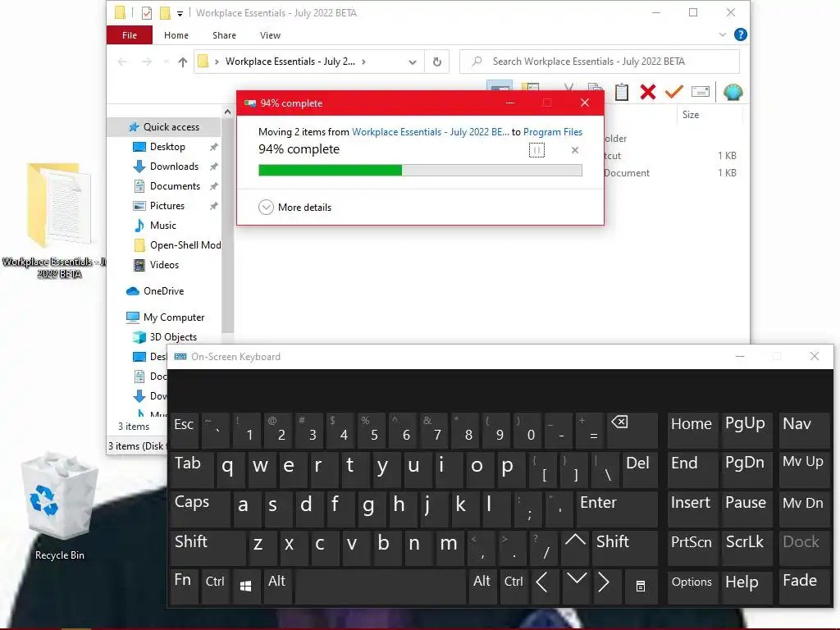The width and height of the screenshot is (840, 630).
Task: Toggle left Ctrl key next to Fn
Action: (215, 587)
